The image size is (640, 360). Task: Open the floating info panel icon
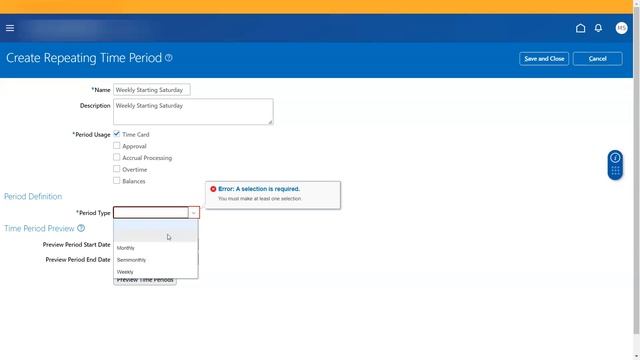615,158
